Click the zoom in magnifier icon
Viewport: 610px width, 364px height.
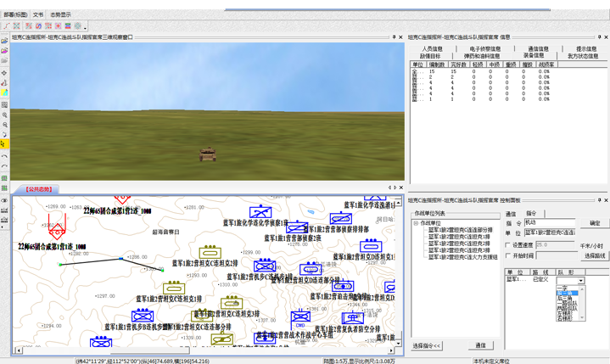(x=4, y=115)
